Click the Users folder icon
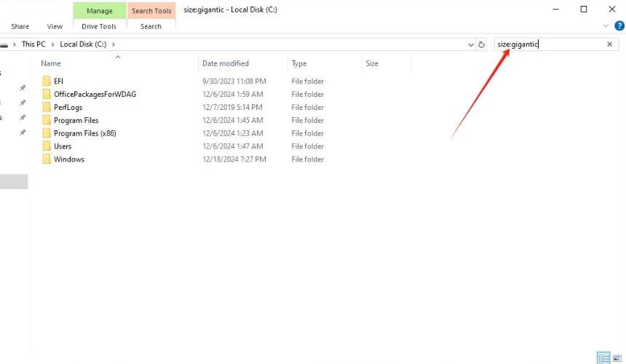 click(x=47, y=146)
